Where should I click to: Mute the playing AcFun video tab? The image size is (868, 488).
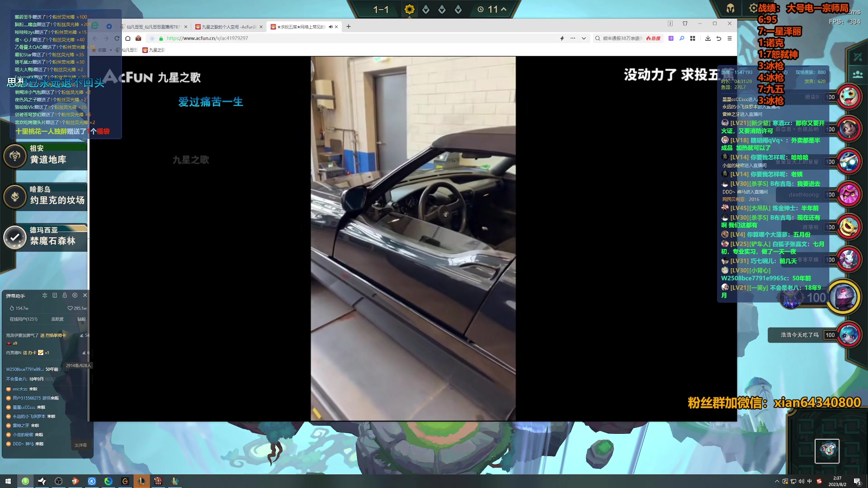tap(330, 27)
